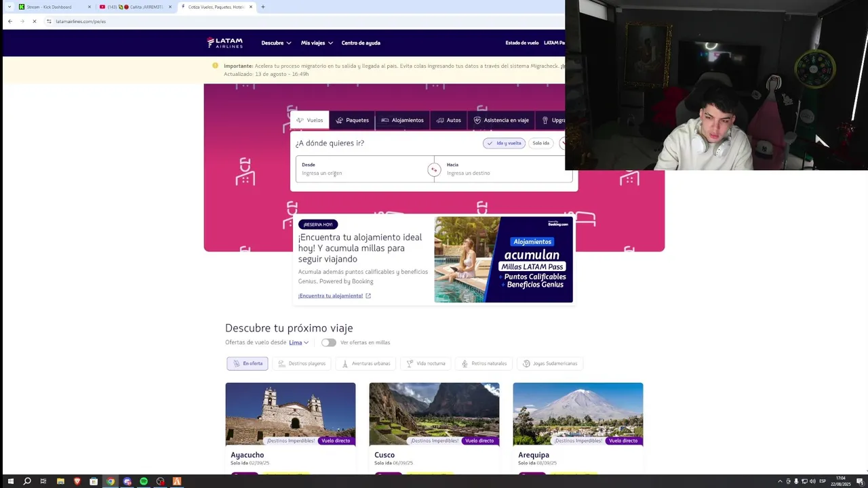Open the Arequipa destination photo
This screenshot has height=488, width=868.
(578, 414)
